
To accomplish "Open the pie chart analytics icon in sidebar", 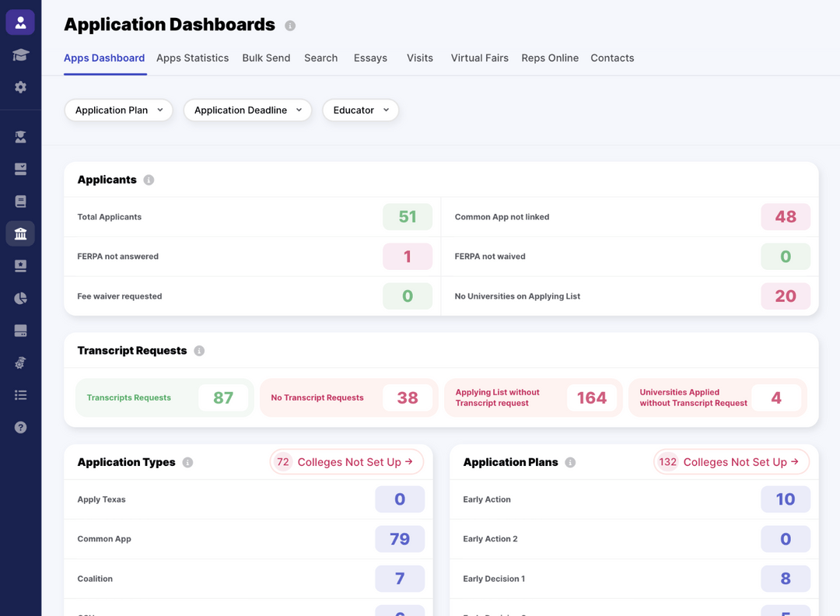I will [x=20, y=298].
